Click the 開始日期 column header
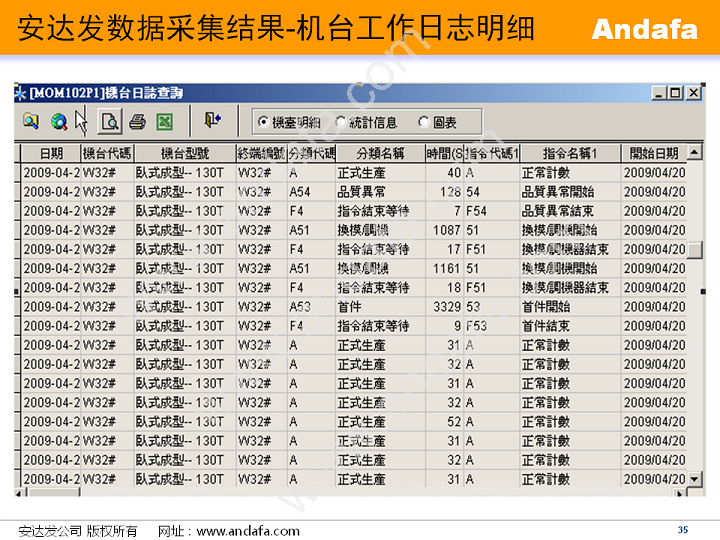 click(x=653, y=153)
